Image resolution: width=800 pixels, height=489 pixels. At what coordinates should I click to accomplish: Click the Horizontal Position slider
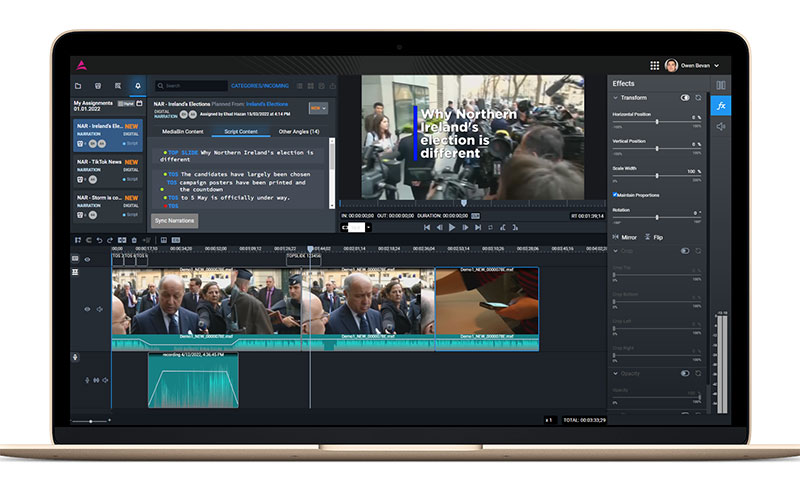[655, 120]
